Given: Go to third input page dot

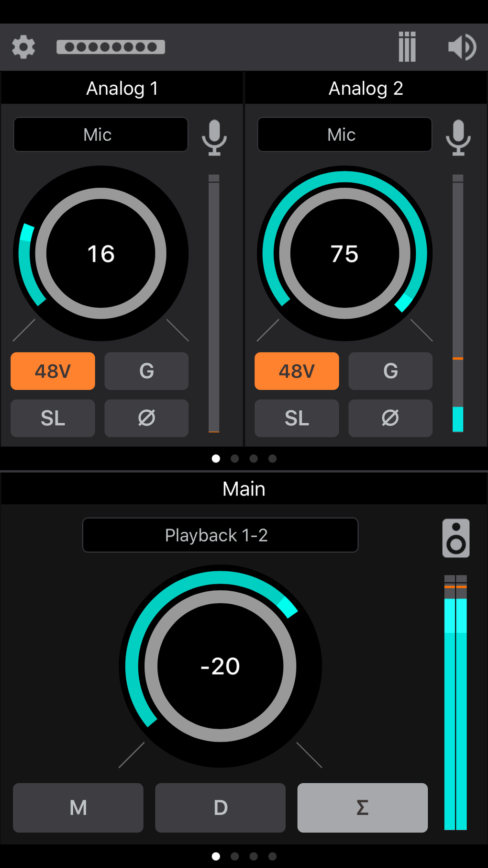Looking at the screenshot, I should click(x=254, y=459).
